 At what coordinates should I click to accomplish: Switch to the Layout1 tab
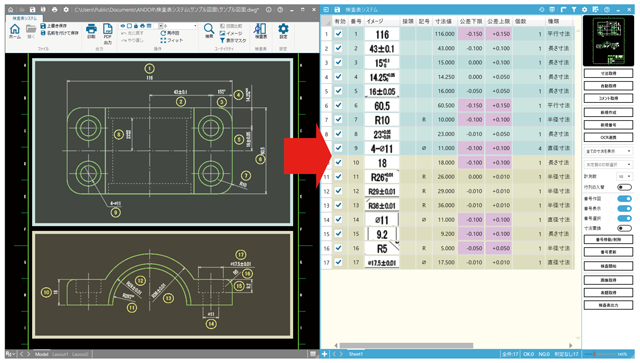(60, 354)
